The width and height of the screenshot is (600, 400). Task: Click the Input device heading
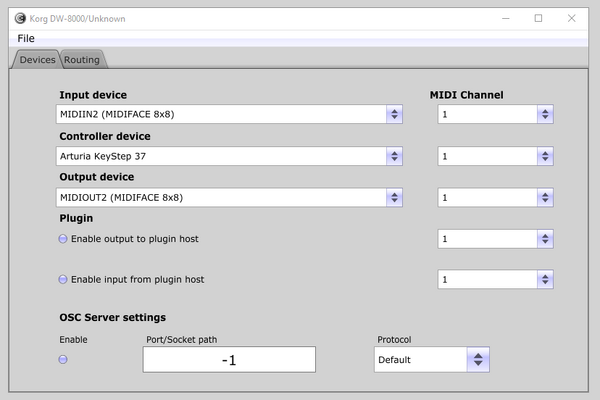click(93, 95)
